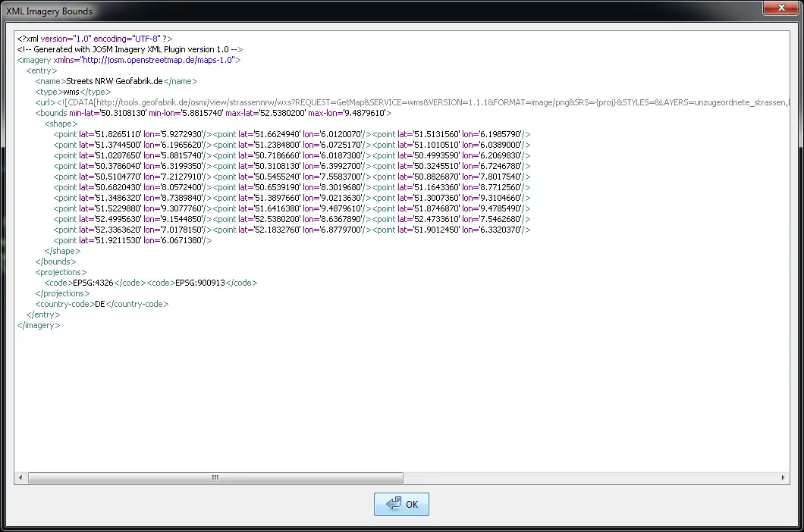This screenshot has width=804, height=532.
Task: Click the country-code DE line
Action: [x=101, y=304]
